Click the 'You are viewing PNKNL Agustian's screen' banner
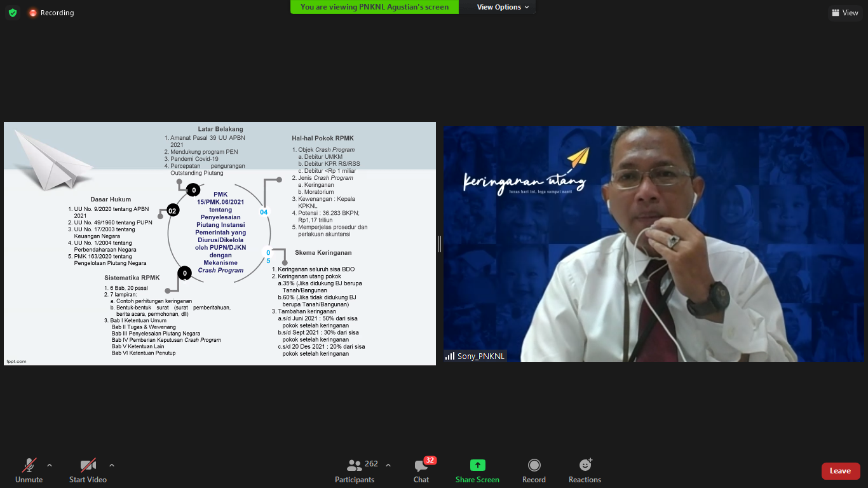Screen dimensions: 868x488 [x=374, y=7]
